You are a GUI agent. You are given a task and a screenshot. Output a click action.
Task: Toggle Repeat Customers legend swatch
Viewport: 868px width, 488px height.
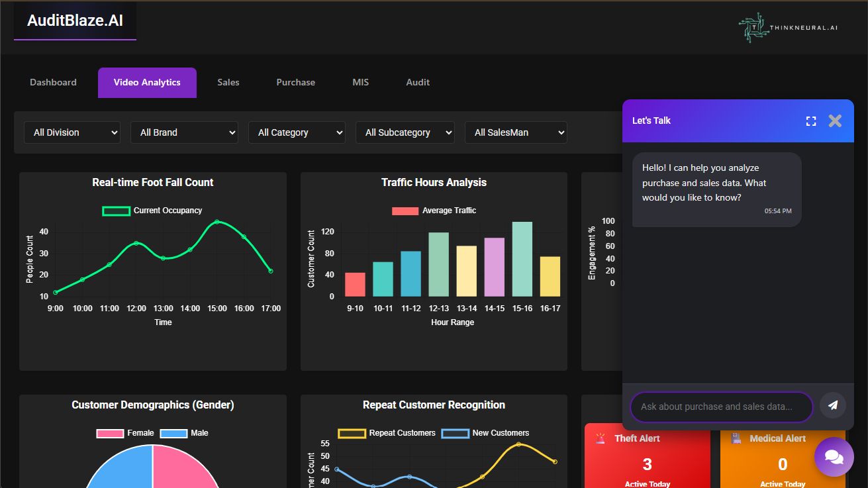pyautogui.click(x=352, y=433)
